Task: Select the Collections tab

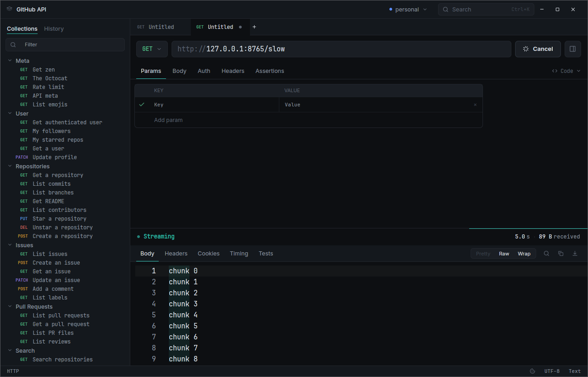Action: point(22,29)
